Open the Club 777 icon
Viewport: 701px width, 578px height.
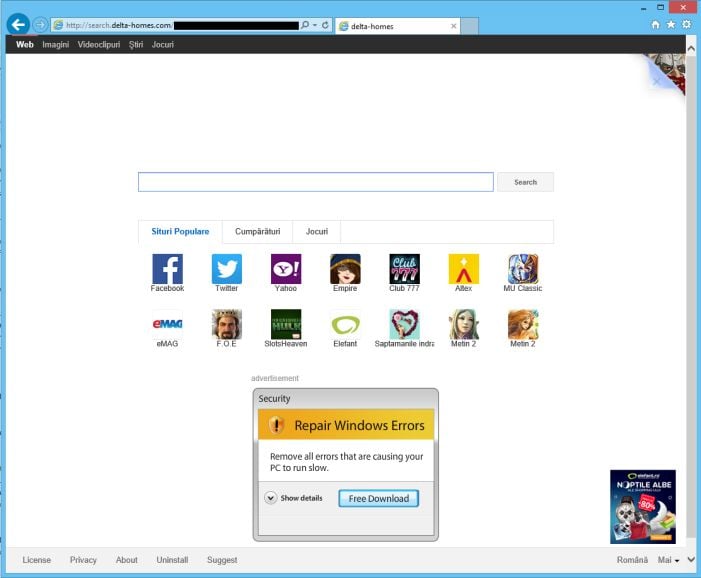coord(405,269)
